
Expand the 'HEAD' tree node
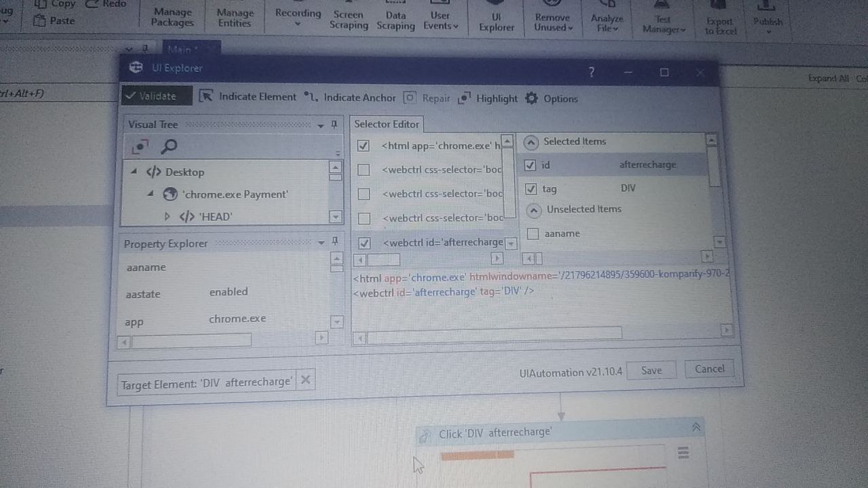click(167, 217)
